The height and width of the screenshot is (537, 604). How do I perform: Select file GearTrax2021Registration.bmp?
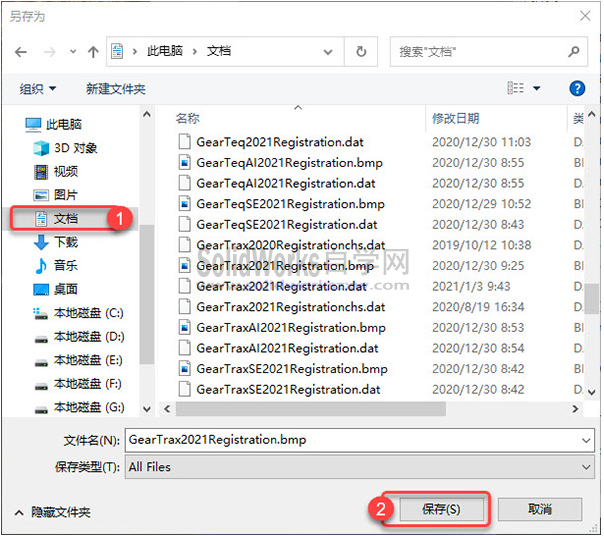(285, 266)
